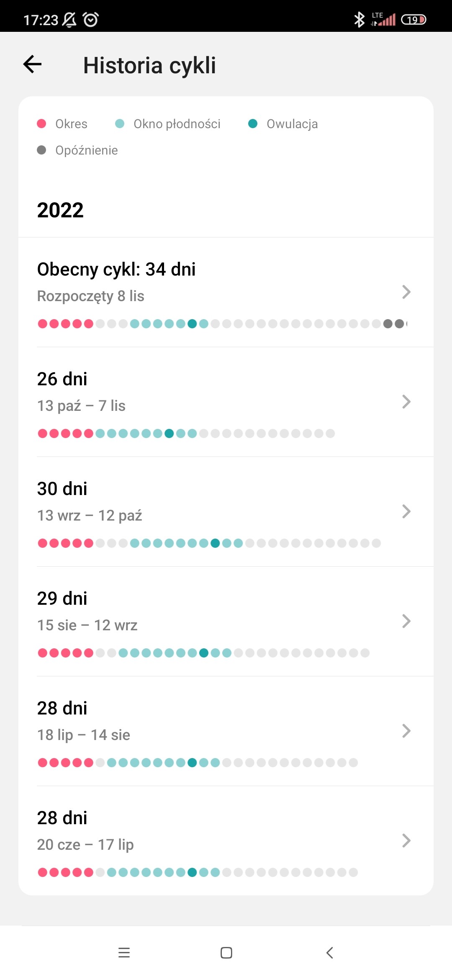The image size is (452, 980).
Task: Tap the alarm clock status icon
Action: click(x=90, y=20)
